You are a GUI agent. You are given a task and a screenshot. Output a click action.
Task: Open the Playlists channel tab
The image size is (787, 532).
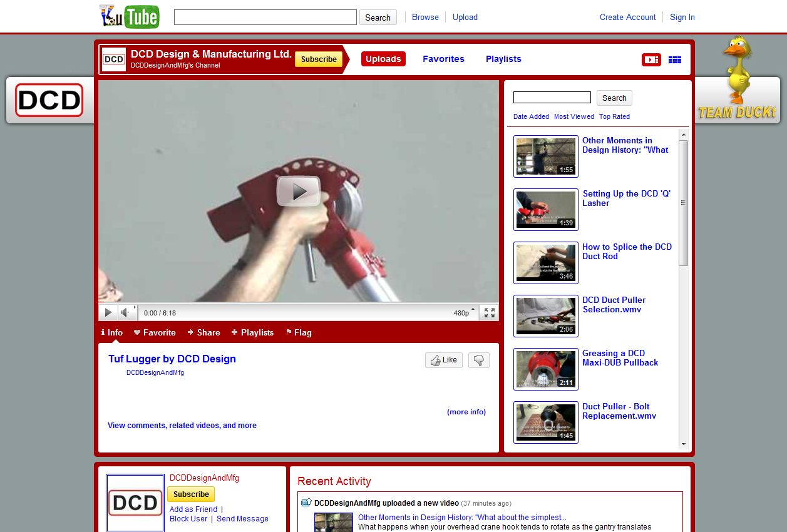coord(503,59)
